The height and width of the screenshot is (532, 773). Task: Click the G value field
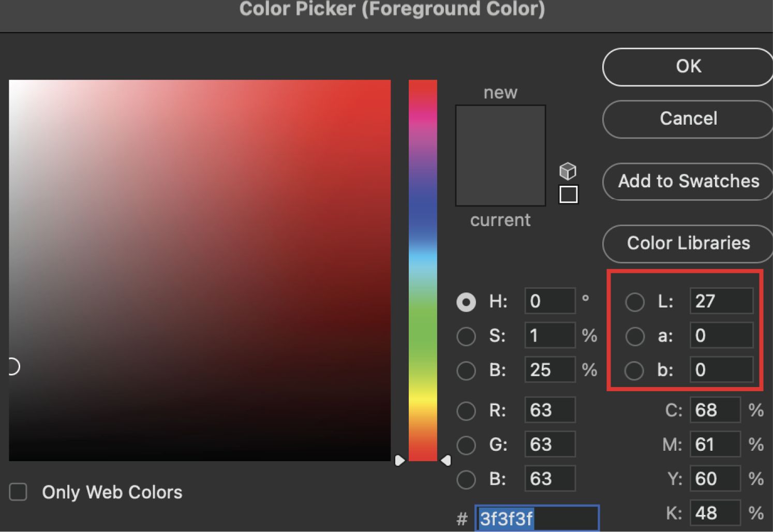pos(550,444)
